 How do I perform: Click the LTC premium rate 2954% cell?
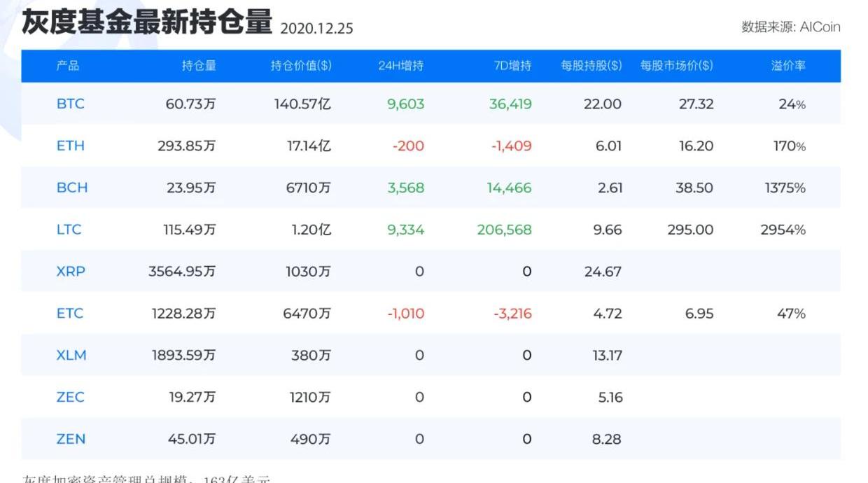click(783, 230)
